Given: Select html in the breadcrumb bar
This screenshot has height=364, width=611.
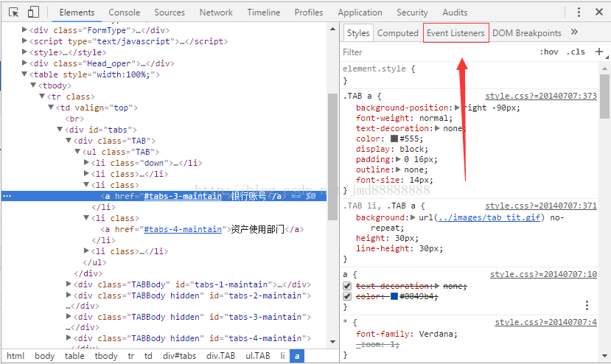Looking at the screenshot, I should [15, 356].
